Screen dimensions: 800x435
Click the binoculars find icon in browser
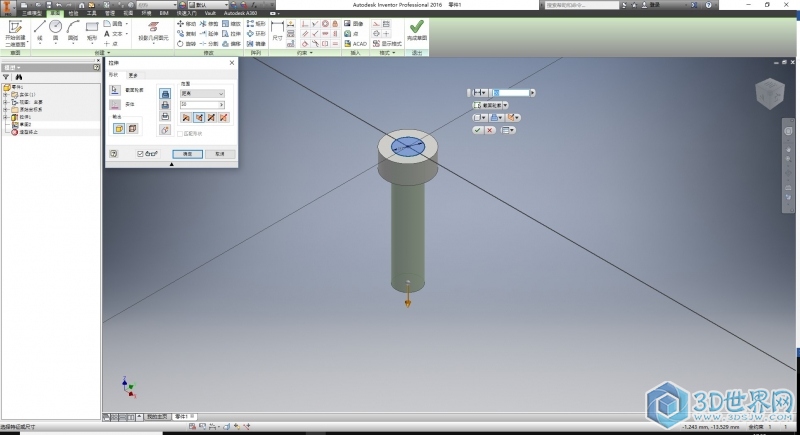click(x=19, y=77)
